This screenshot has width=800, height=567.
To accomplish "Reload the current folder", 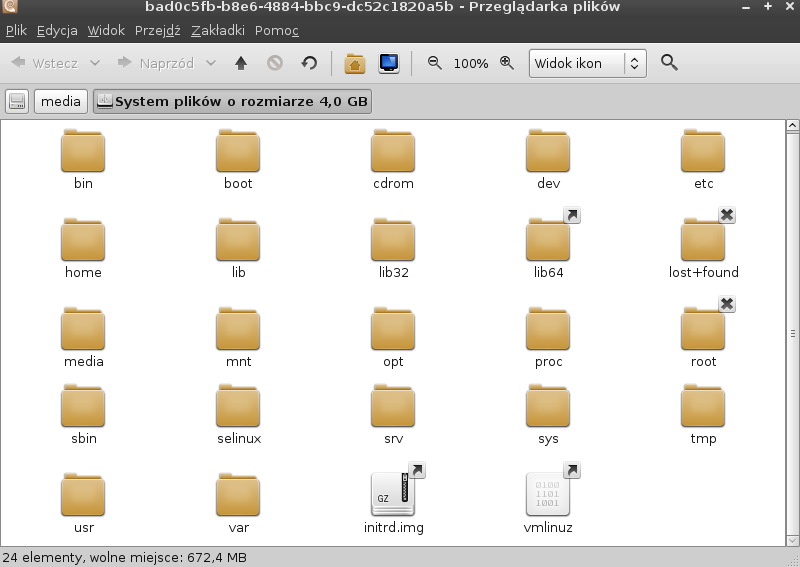I will pyautogui.click(x=309, y=63).
